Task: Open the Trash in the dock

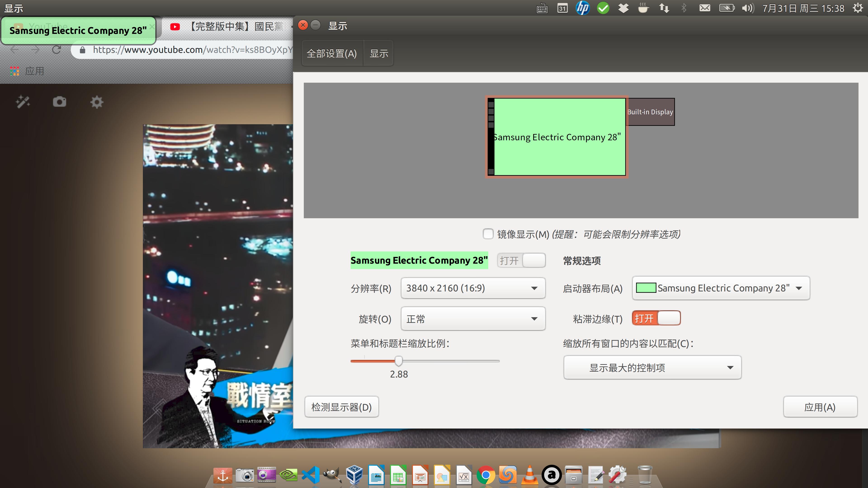Action: [645, 475]
